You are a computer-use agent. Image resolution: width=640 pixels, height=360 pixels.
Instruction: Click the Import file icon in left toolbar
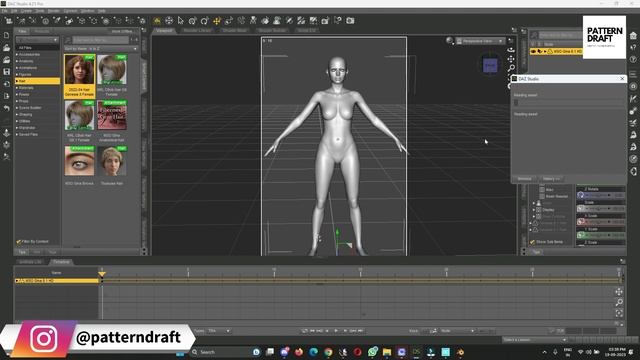click(x=7, y=84)
